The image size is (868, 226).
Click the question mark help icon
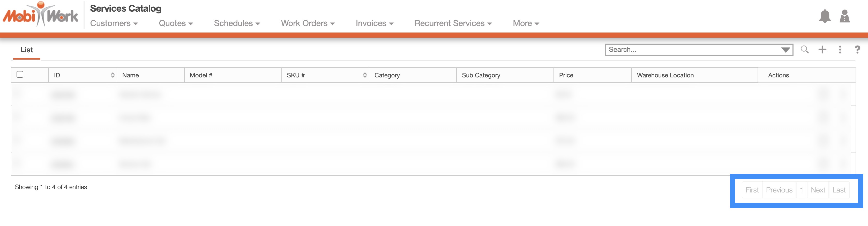pyautogui.click(x=858, y=50)
